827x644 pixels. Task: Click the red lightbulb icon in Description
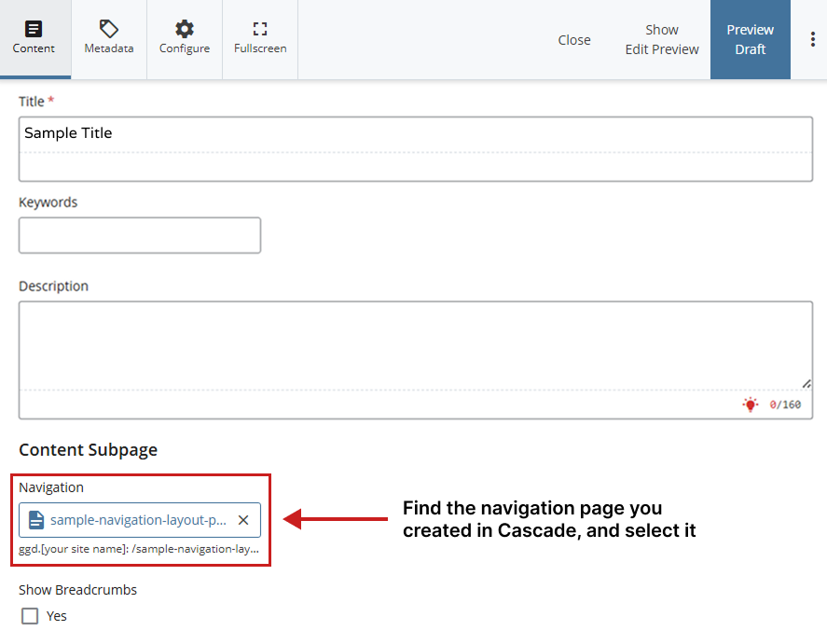pos(751,404)
